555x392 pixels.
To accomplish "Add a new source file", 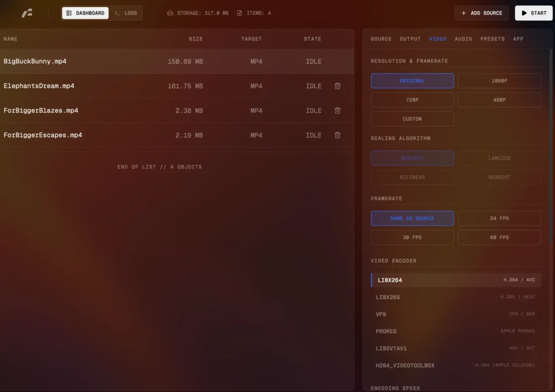I will [481, 13].
